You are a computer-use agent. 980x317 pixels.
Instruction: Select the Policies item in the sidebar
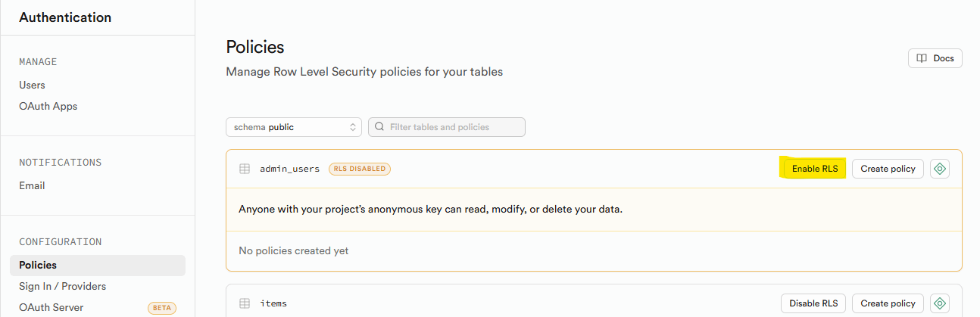pos(38,265)
